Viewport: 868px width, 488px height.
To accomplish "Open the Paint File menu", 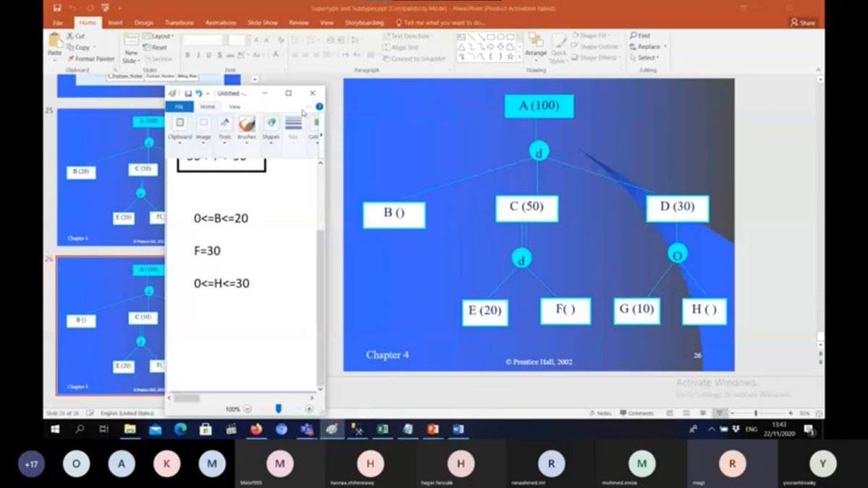I will (179, 106).
